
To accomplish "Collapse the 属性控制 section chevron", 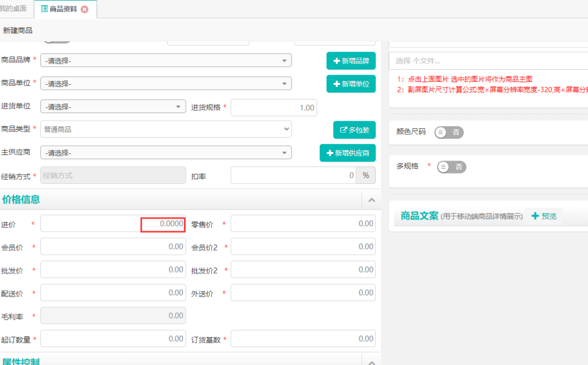I will pyautogui.click(x=371, y=362).
